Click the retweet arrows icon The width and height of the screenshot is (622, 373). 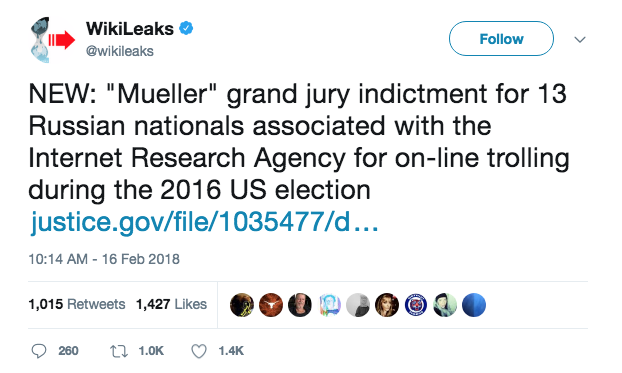[x=119, y=351]
